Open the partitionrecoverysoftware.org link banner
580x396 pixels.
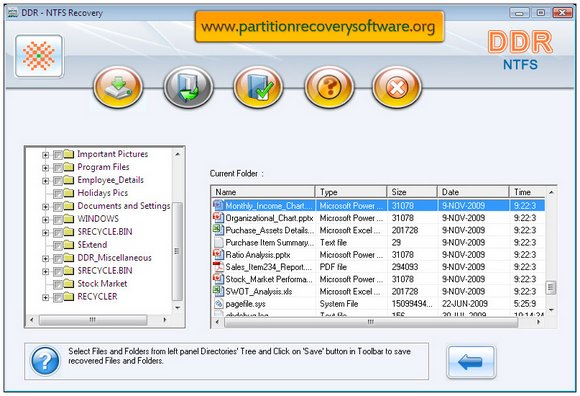pyautogui.click(x=319, y=27)
